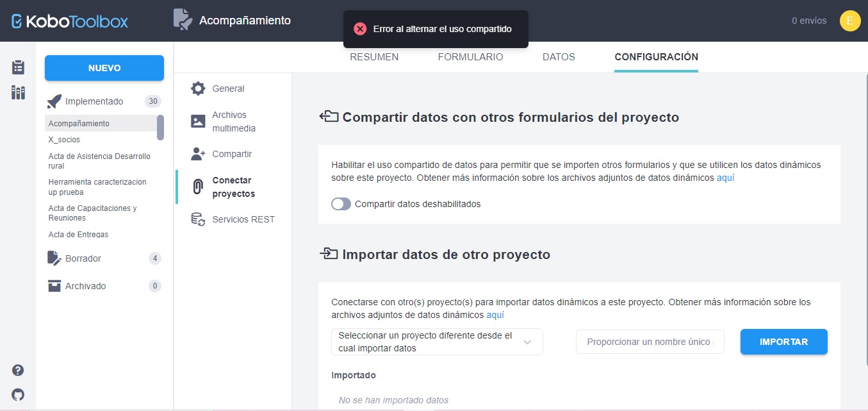Enable the Compartir datos toggle switch

click(x=341, y=203)
